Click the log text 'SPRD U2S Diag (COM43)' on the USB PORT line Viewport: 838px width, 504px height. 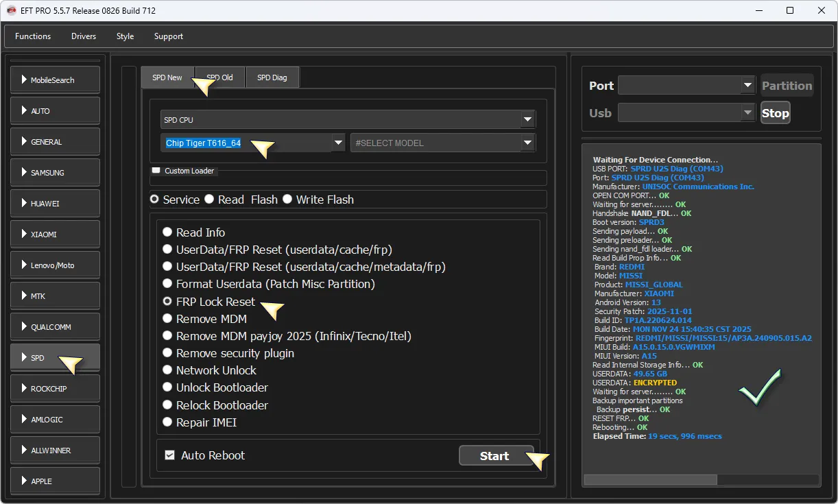pos(677,169)
